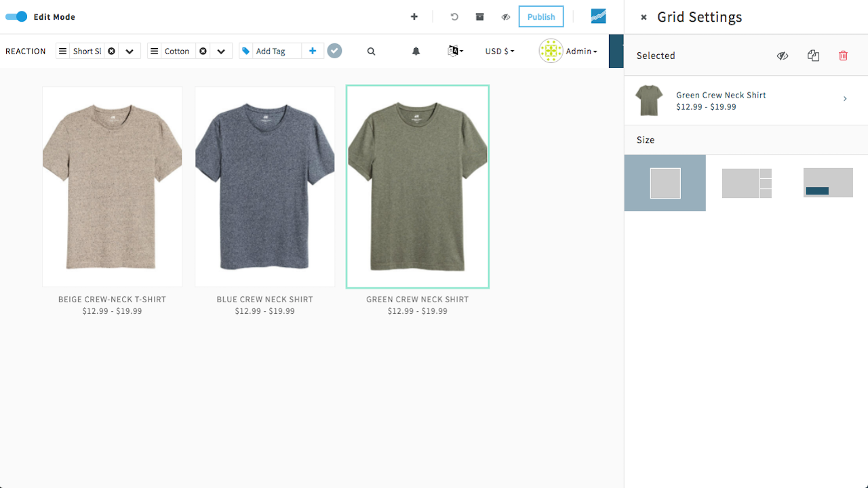Click the selected Green Crew Neck Shirt image

point(418,186)
